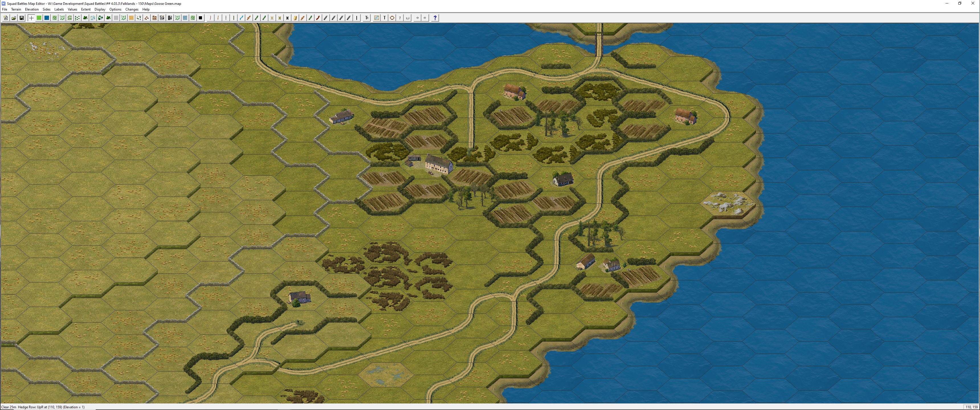Click the T± label size button
The height and width of the screenshot is (410, 980).
pos(367,18)
